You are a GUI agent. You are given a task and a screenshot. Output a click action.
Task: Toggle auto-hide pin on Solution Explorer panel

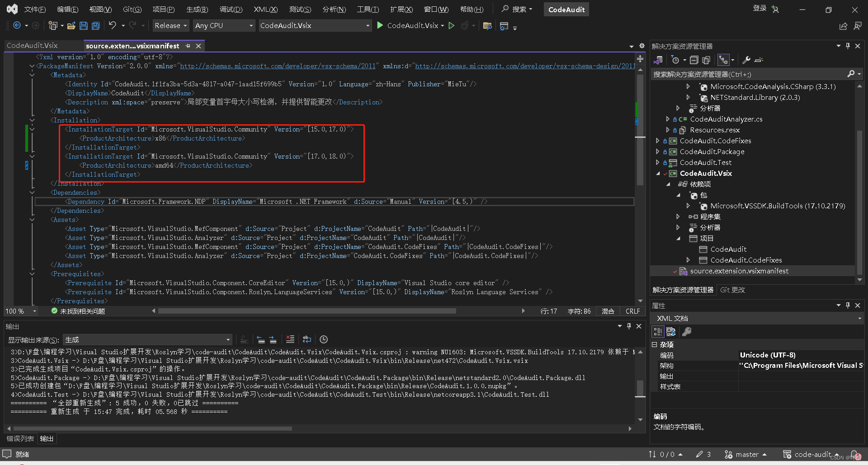coord(848,46)
